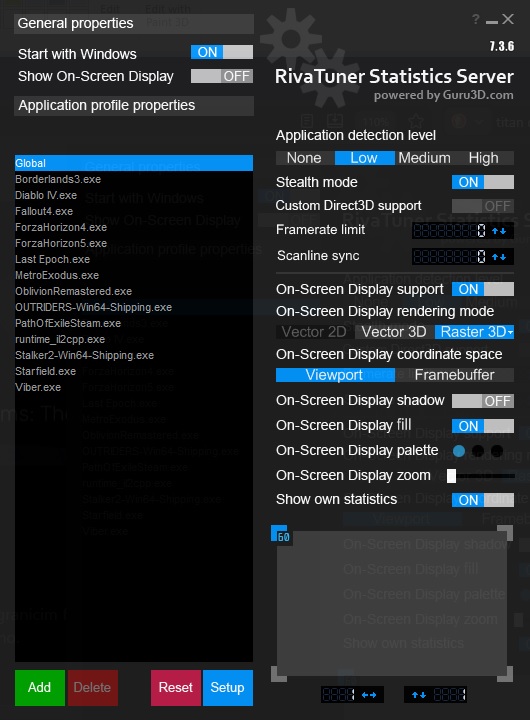Click the scanline sync value field
Viewport: 530px width, 720px height.
[x=449, y=257]
